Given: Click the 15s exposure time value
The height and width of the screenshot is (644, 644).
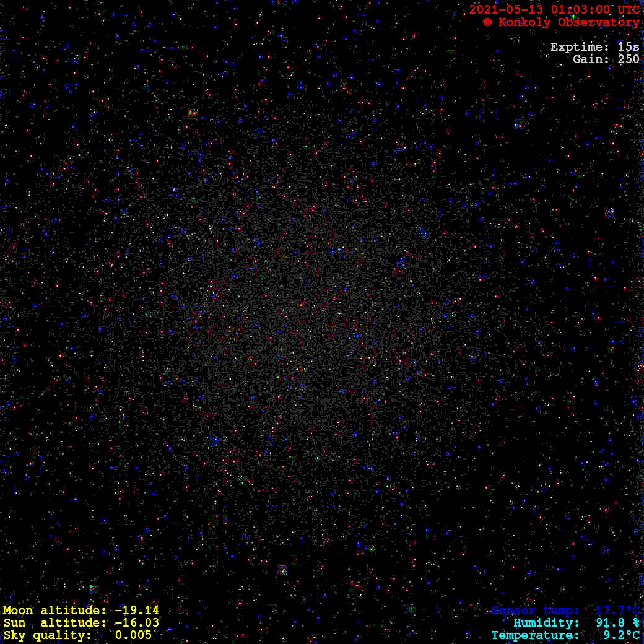Looking at the screenshot, I should 628,47.
